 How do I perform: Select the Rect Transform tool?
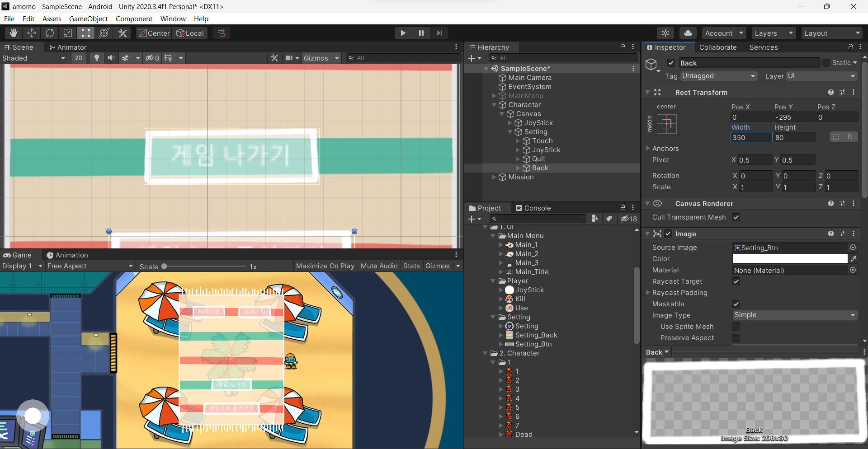pos(86,33)
